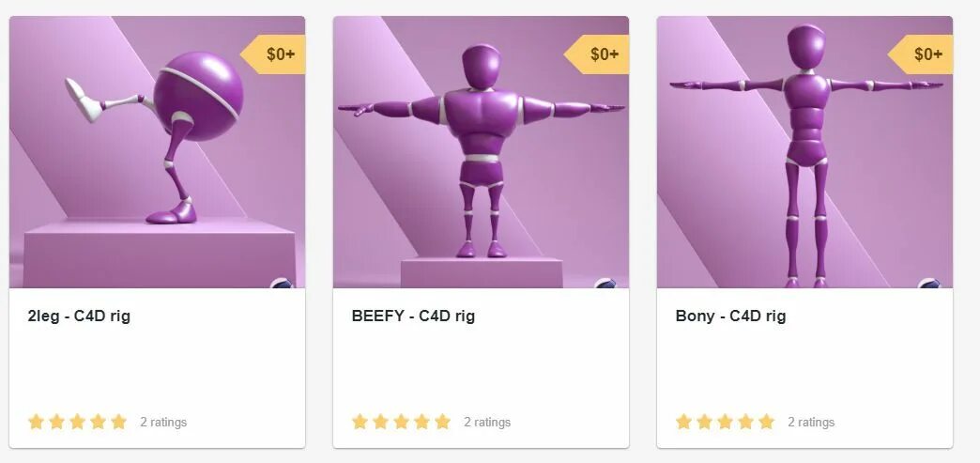Click the $0+ price tag on BEEFY card
The image size is (980, 463).
[597, 54]
